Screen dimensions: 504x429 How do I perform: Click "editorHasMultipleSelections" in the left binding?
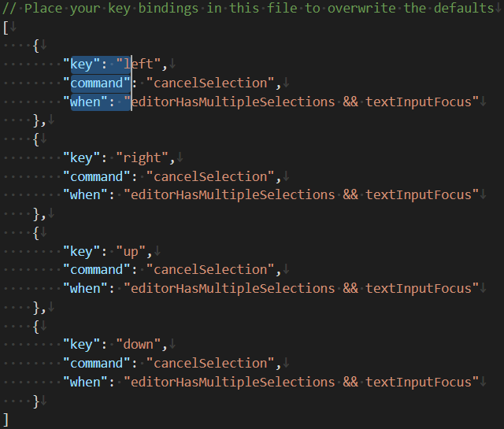point(233,102)
